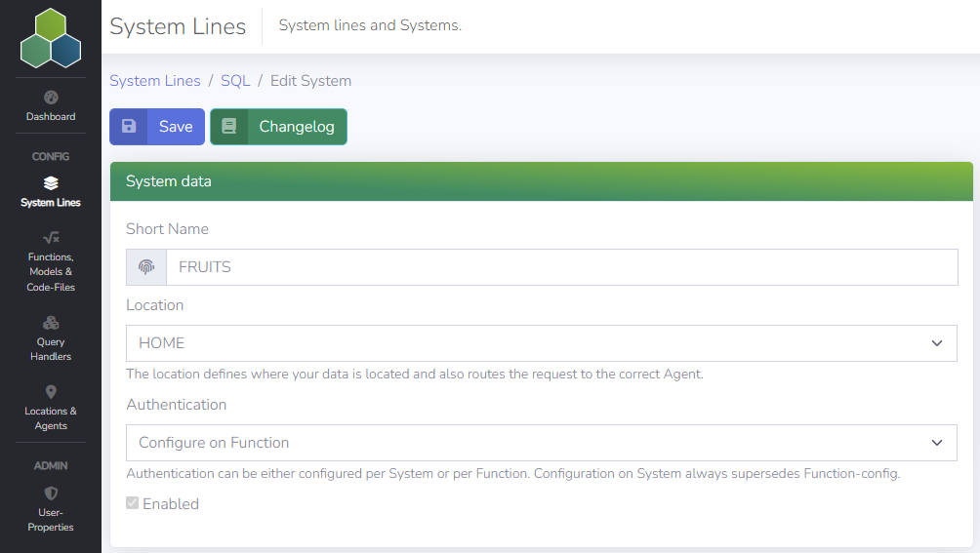Click the Changelog book icon
980x553 pixels.
coord(229,127)
